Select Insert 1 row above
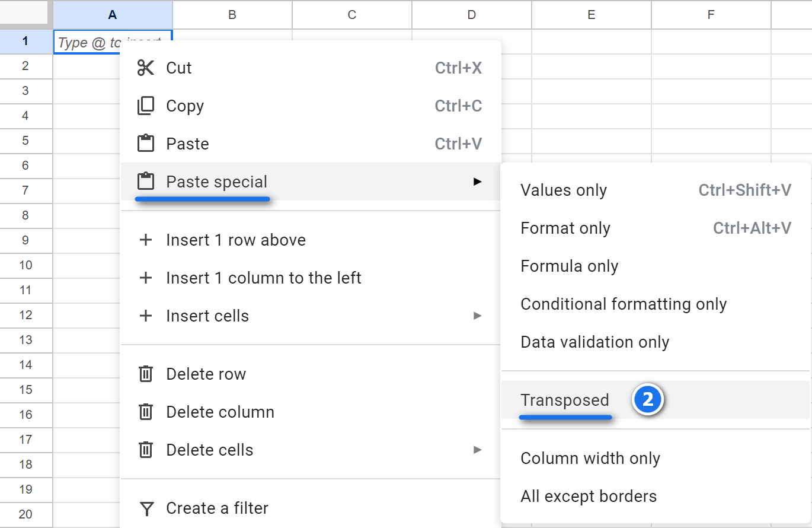This screenshot has height=528, width=812. point(311,240)
